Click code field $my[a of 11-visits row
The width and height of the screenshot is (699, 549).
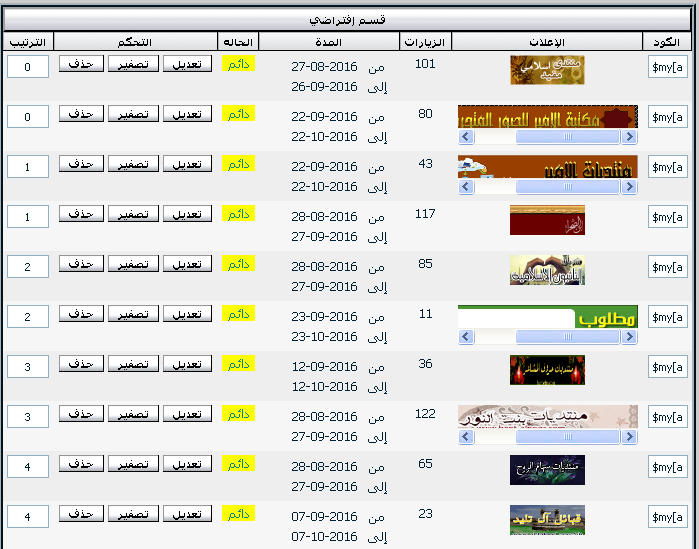pyautogui.click(x=667, y=317)
